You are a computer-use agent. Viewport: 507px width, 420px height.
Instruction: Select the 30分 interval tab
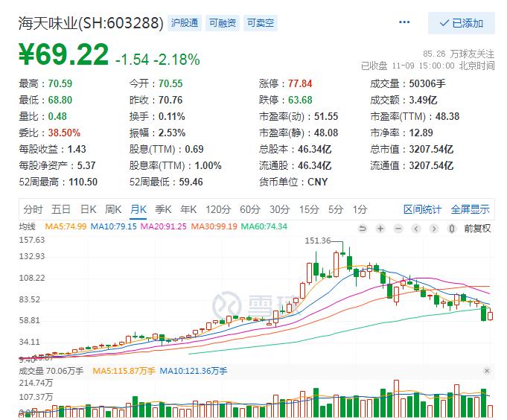[x=280, y=209]
